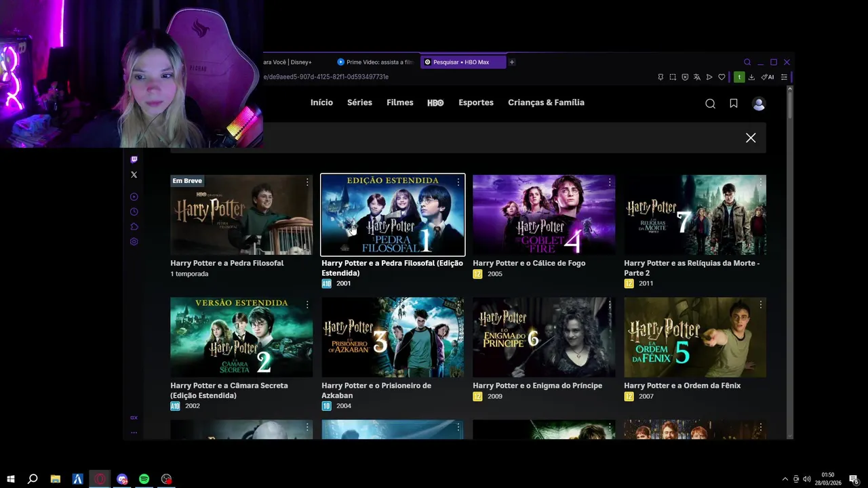Open options menu for Câmara Secreta card
This screenshot has height=488, width=868.
pyautogui.click(x=307, y=305)
